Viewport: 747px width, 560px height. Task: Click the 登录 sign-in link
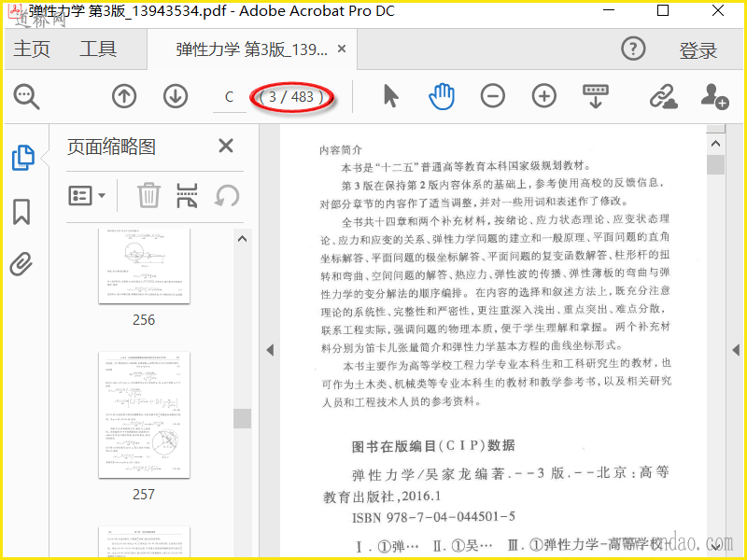(698, 50)
